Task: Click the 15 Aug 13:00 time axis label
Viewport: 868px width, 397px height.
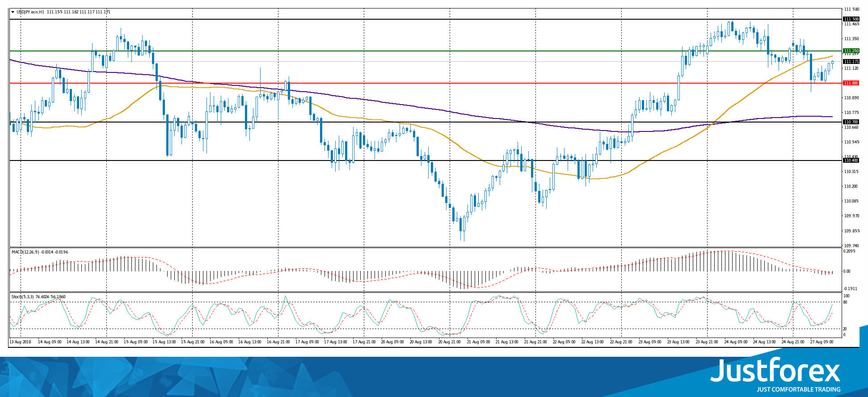Action: tap(164, 342)
